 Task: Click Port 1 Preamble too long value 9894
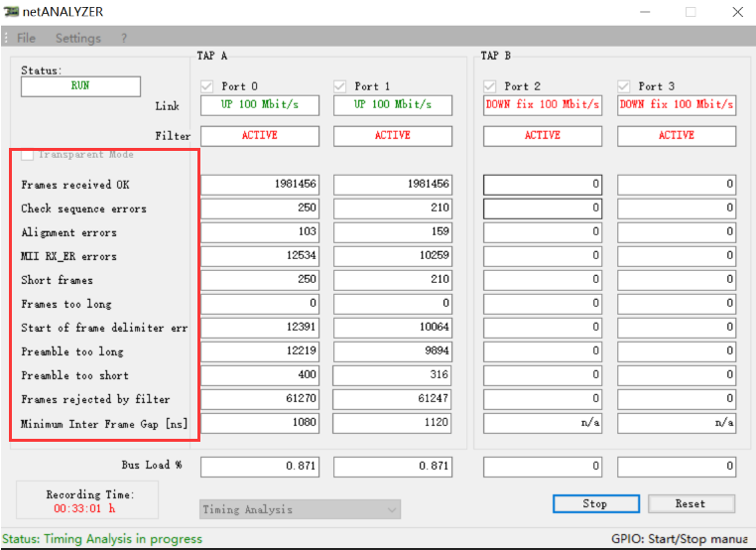coord(393,351)
